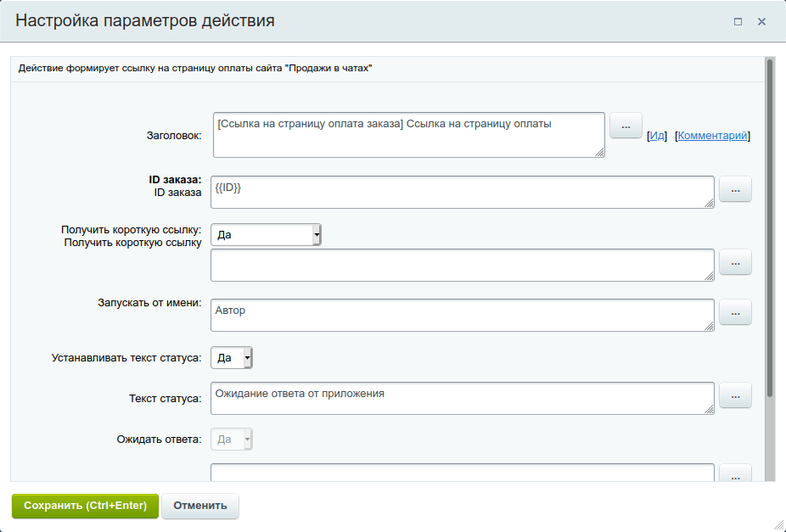786x532 pixels.
Task: Open the Устанавливать текст статуса dropdown
Action: 232,358
